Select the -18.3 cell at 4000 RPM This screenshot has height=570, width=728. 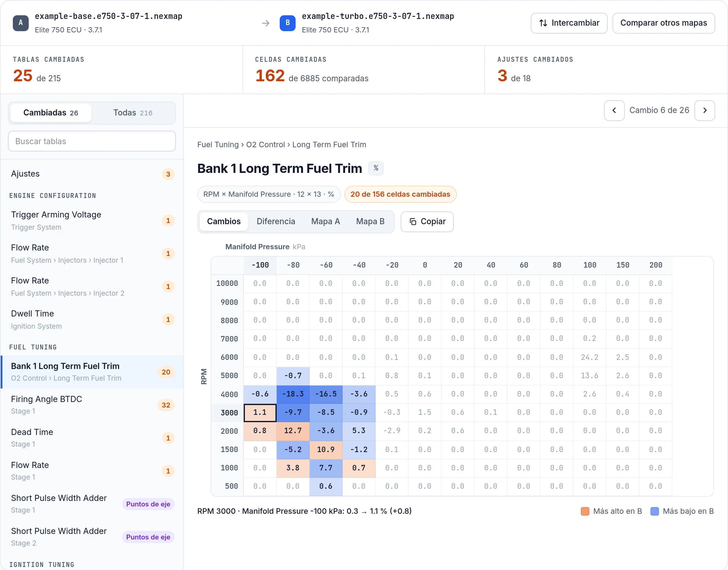pyautogui.click(x=293, y=394)
